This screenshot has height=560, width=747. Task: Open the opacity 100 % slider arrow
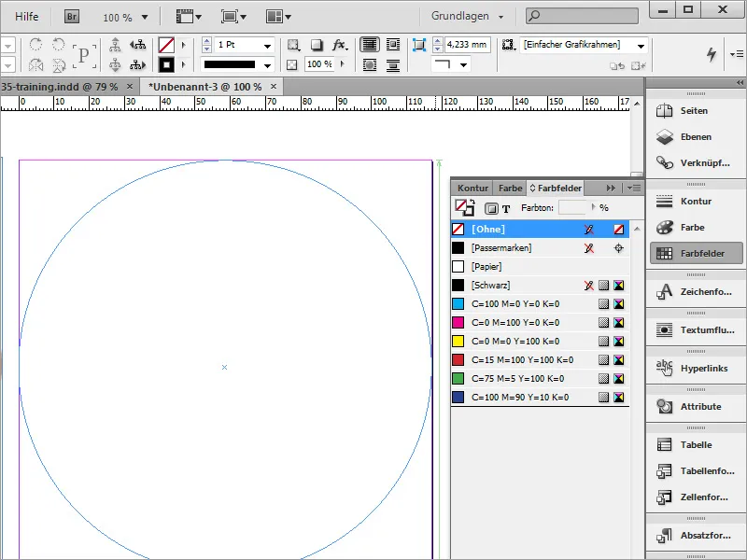[x=342, y=63]
